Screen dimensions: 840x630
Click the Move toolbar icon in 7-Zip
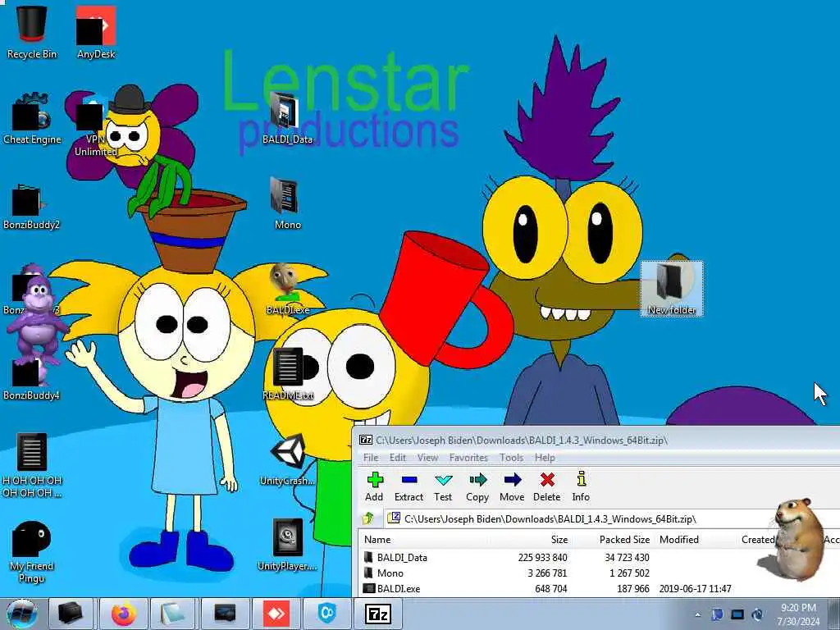(512, 486)
